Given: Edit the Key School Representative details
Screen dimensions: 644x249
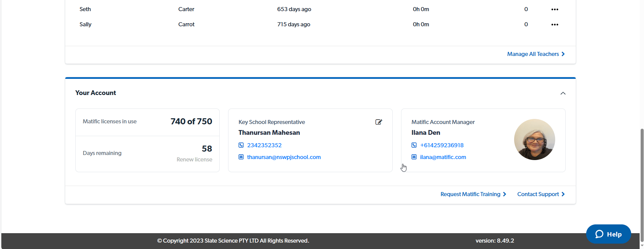Looking at the screenshot, I should pos(379,122).
